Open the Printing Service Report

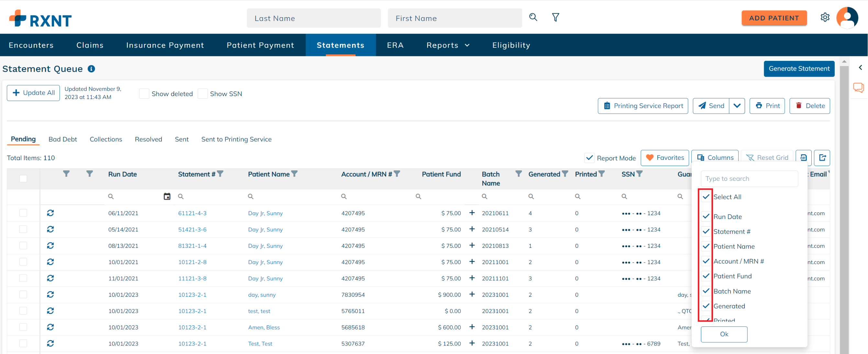pos(643,106)
